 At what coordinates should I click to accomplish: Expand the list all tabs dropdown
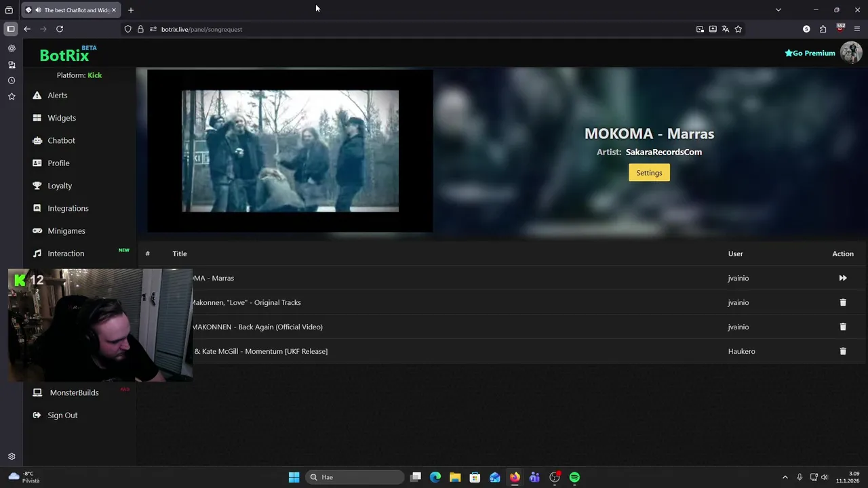click(778, 10)
